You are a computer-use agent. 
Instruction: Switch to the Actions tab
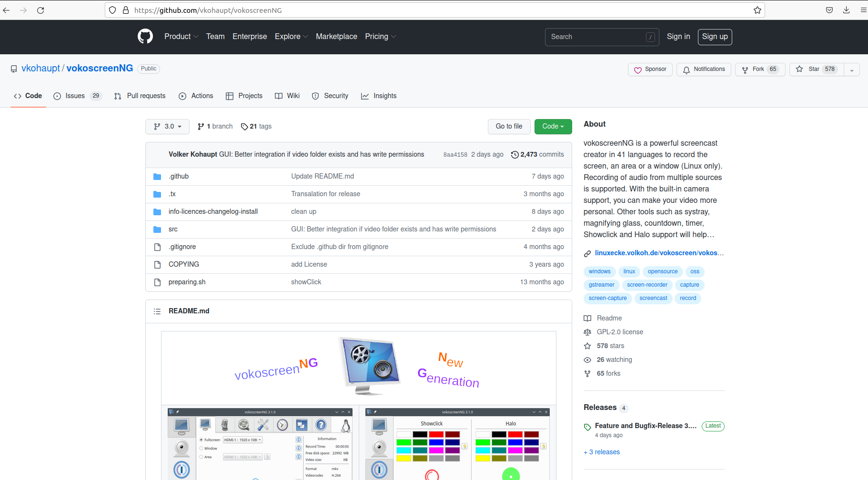(196, 96)
